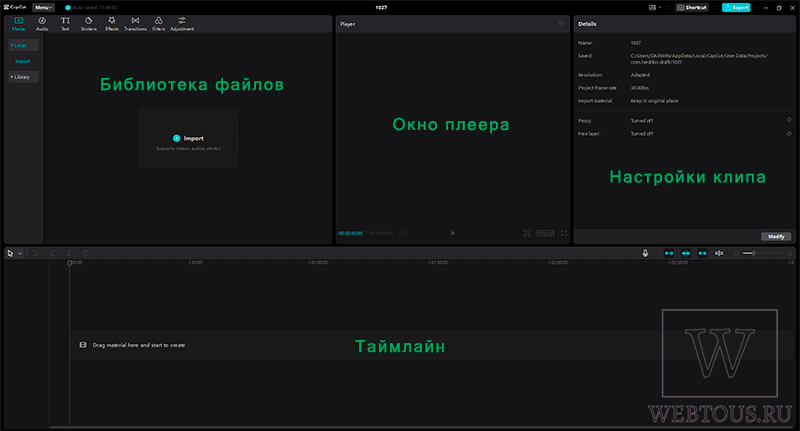Click the Details panel header
The width and height of the screenshot is (800, 431).
[587, 24]
